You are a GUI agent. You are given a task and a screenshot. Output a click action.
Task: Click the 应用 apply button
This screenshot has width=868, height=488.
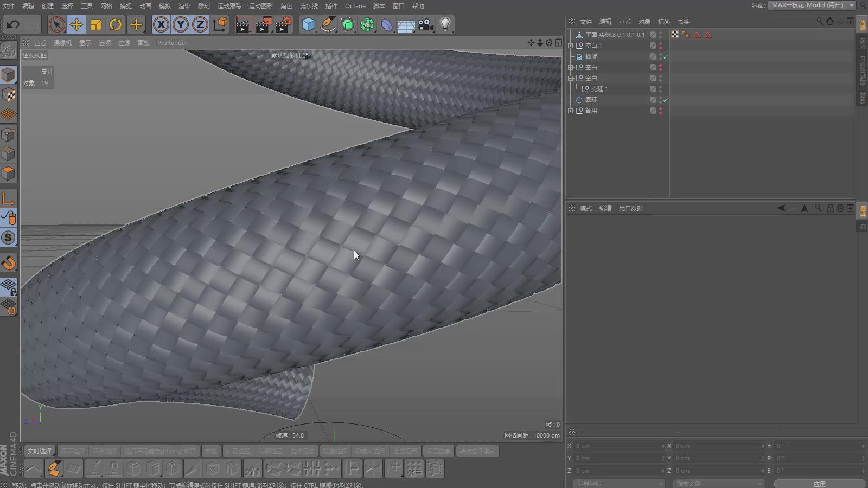click(x=819, y=484)
